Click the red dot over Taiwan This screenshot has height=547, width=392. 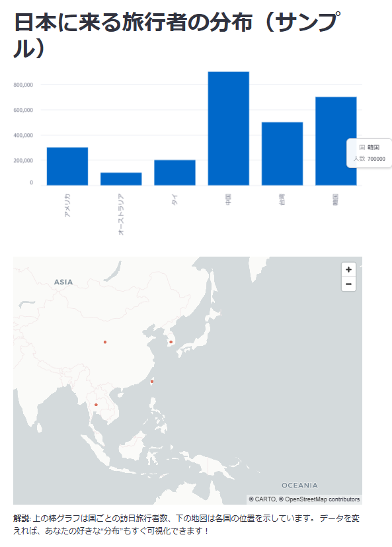[151, 381]
